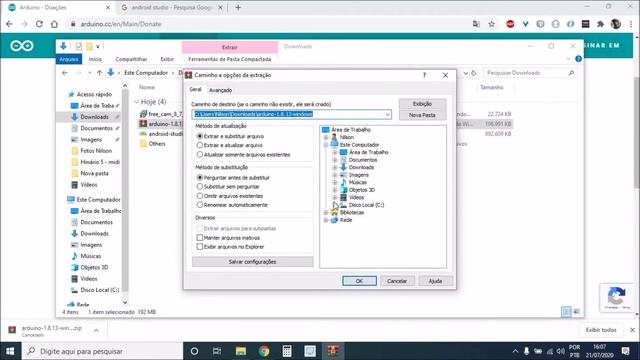The image size is (640, 360).
Task: Expand the Nilson tree node
Action: 326,137
